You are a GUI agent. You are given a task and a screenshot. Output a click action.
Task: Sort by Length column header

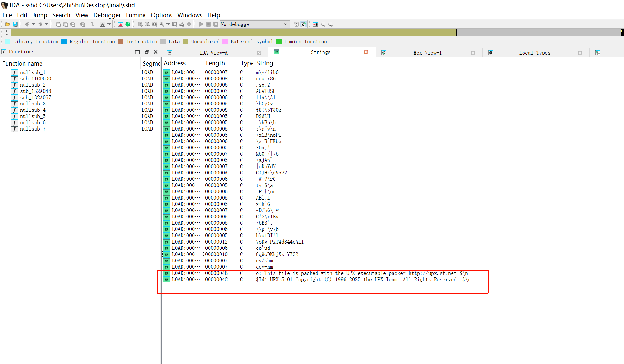215,63
